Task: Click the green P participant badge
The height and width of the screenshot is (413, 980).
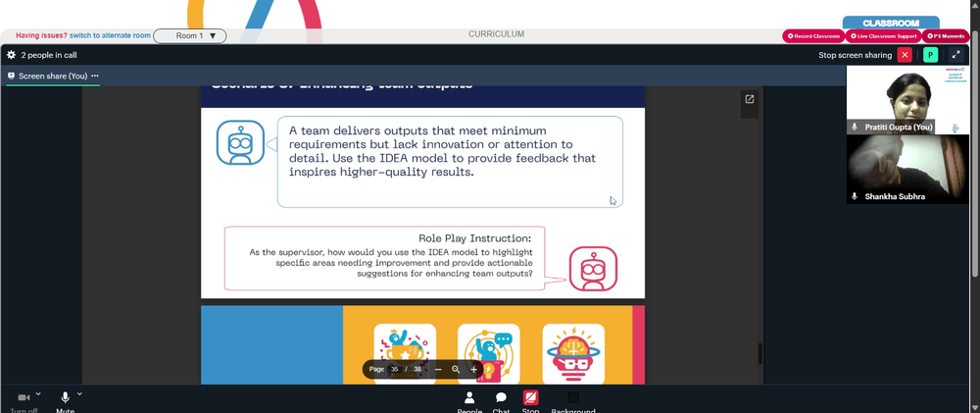Action: 931,55
